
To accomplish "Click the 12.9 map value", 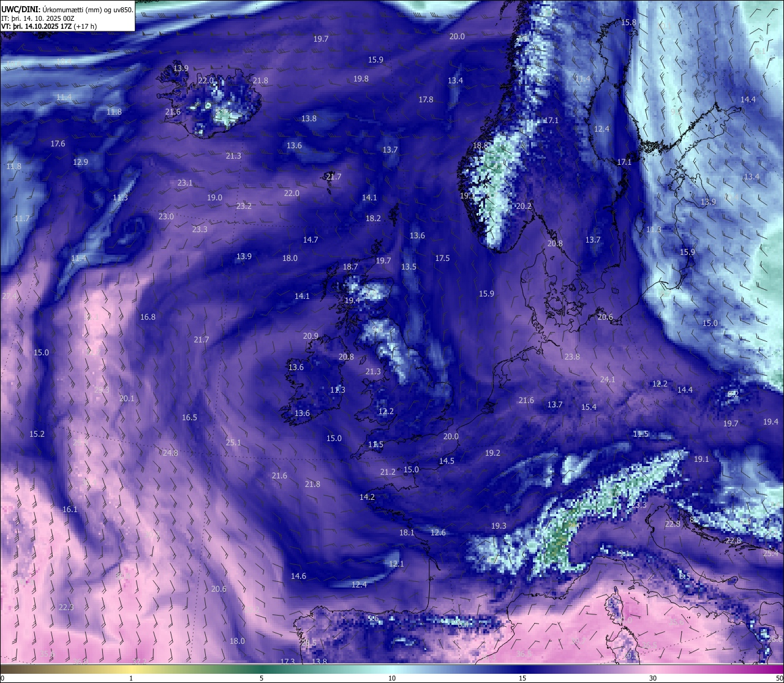I will [x=80, y=162].
